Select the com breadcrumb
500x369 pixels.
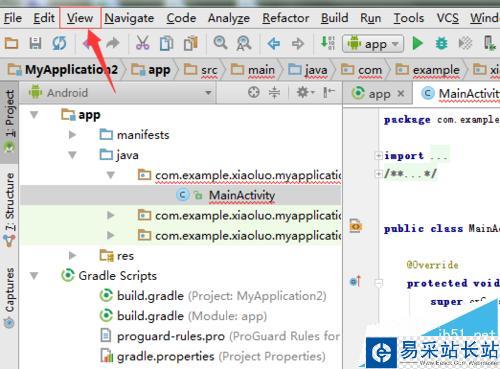point(362,70)
